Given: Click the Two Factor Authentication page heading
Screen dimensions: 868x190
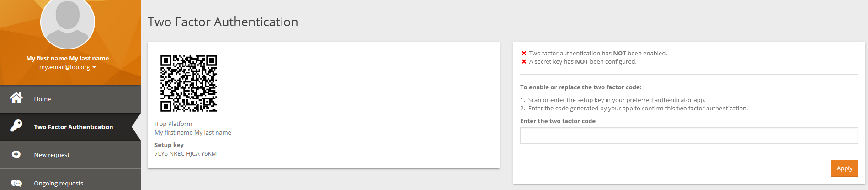Looking at the screenshot, I should click(223, 22).
